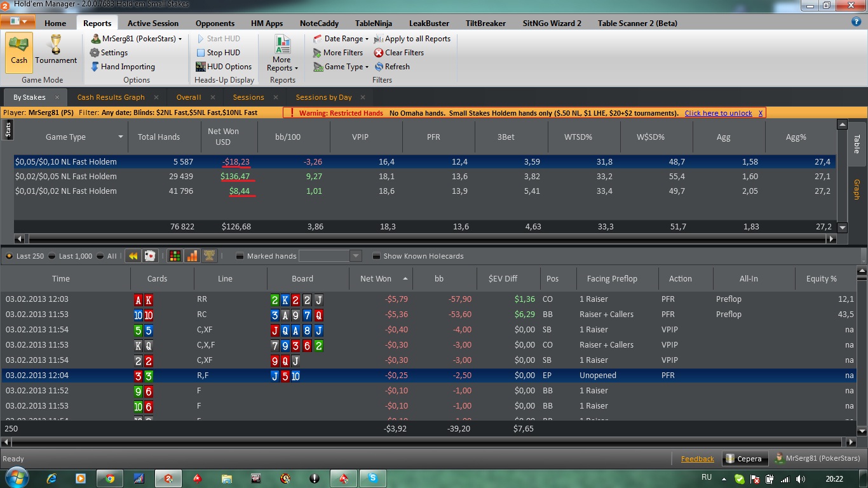The width and height of the screenshot is (868, 488).
Task: Open the Home ribbon tab
Action: pyautogui.click(x=55, y=24)
